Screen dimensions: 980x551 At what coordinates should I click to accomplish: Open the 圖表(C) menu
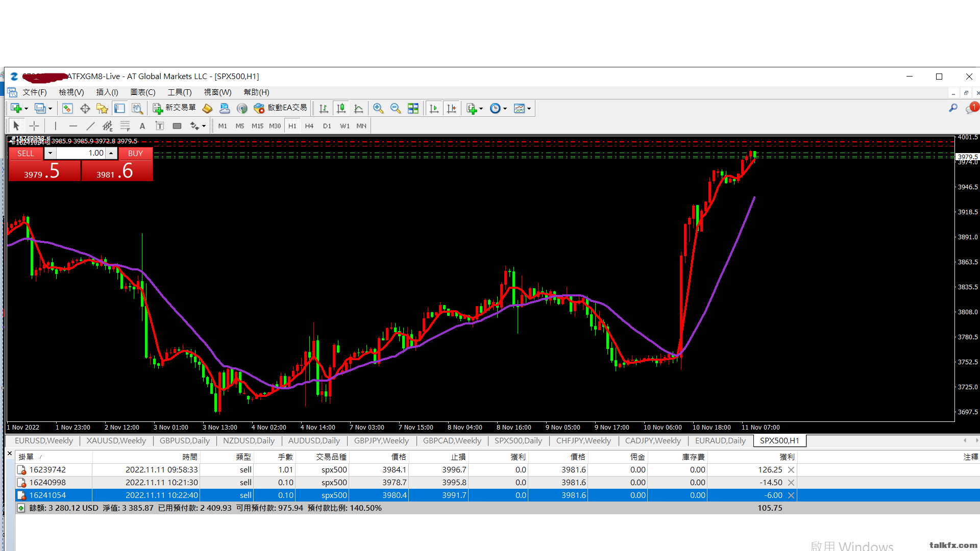(143, 92)
